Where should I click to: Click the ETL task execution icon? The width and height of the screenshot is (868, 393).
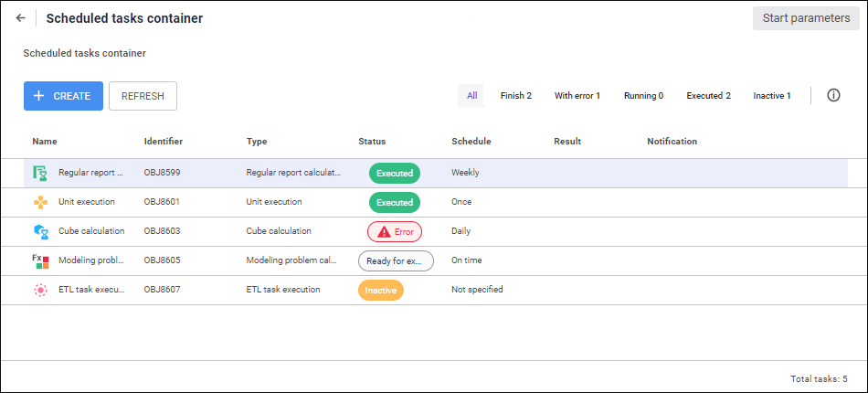pyautogui.click(x=40, y=290)
